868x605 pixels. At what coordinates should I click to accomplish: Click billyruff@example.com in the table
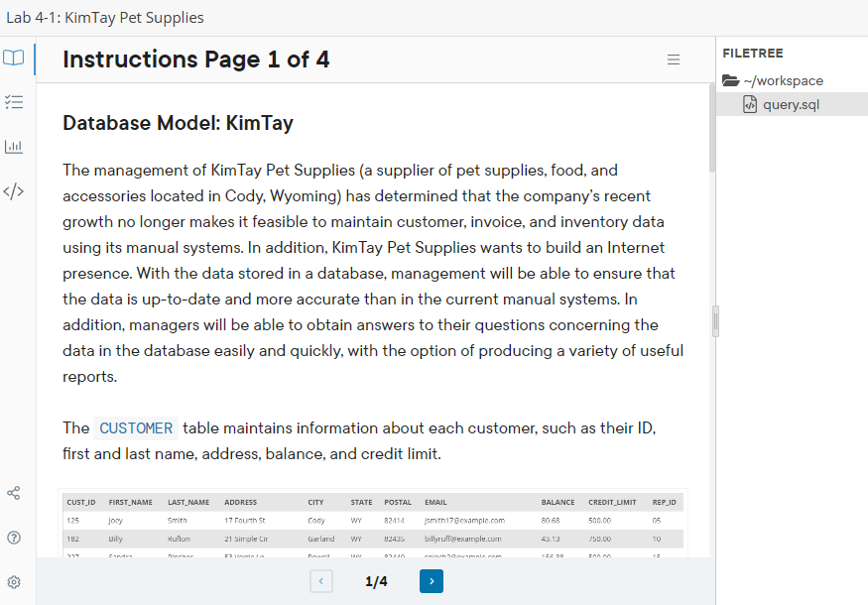[x=463, y=539]
